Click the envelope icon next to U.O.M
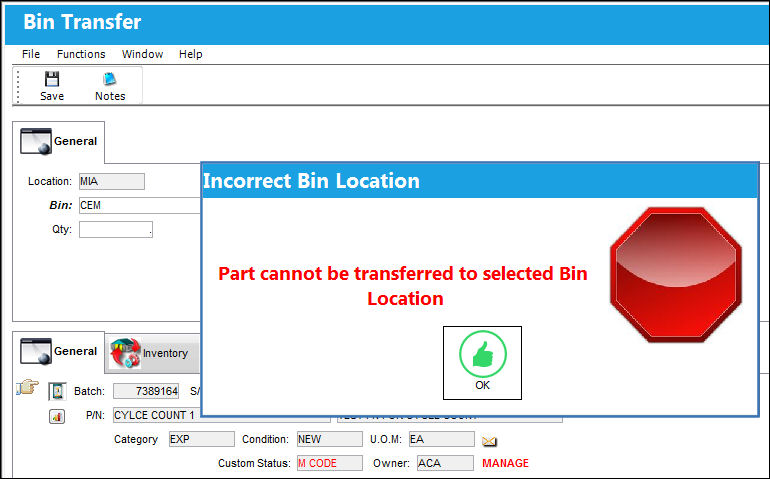 (x=489, y=441)
